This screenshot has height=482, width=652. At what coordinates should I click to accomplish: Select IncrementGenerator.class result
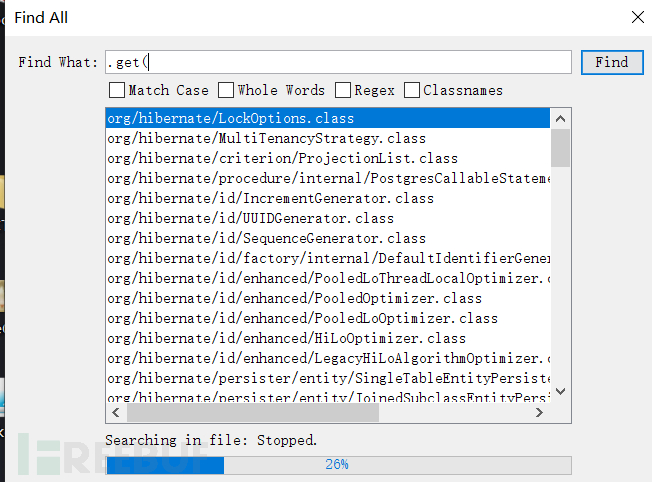(x=270, y=198)
